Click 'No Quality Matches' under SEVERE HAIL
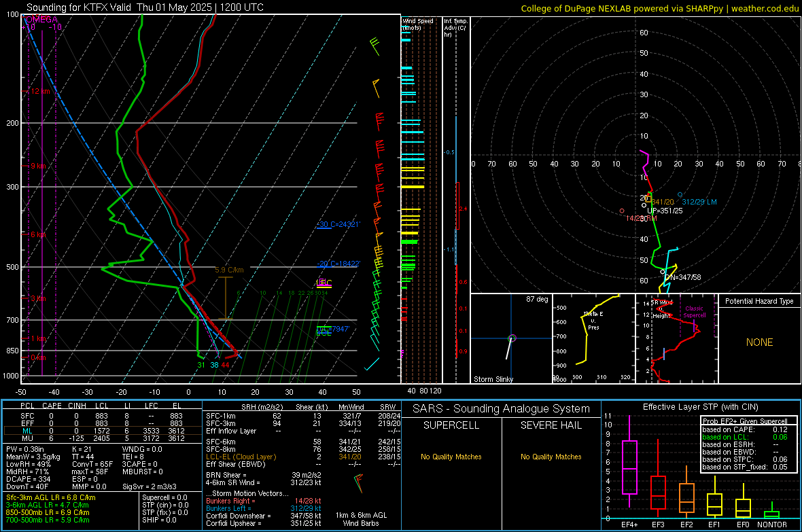The image size is (802, 532). click(551, 457)
